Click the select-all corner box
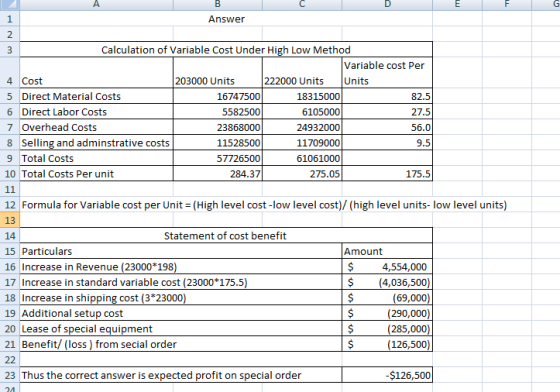560x392 pixels. (x=10, y=4)
